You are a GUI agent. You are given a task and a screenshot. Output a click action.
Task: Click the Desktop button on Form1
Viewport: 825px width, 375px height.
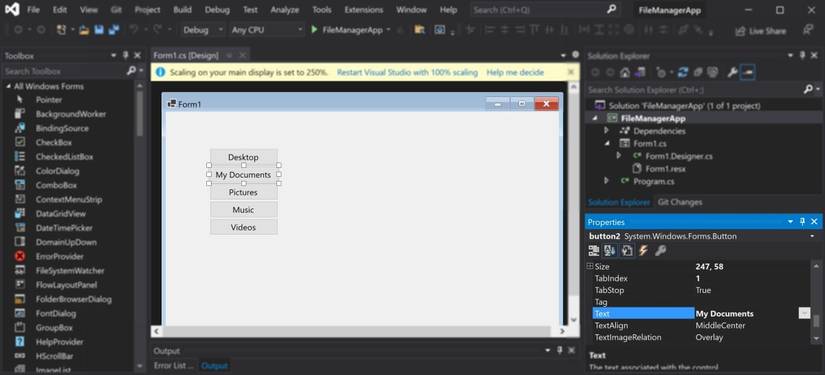tap(244, 157)
